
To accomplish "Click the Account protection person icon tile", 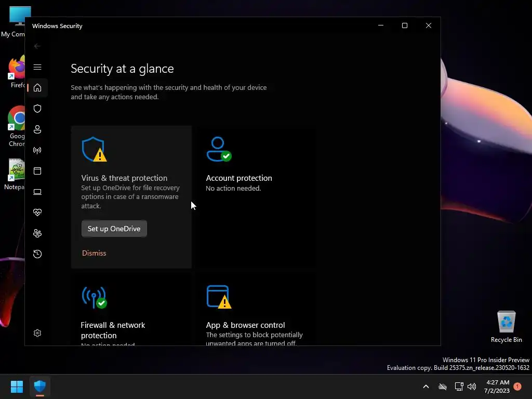I will click(x=219, y=149).
